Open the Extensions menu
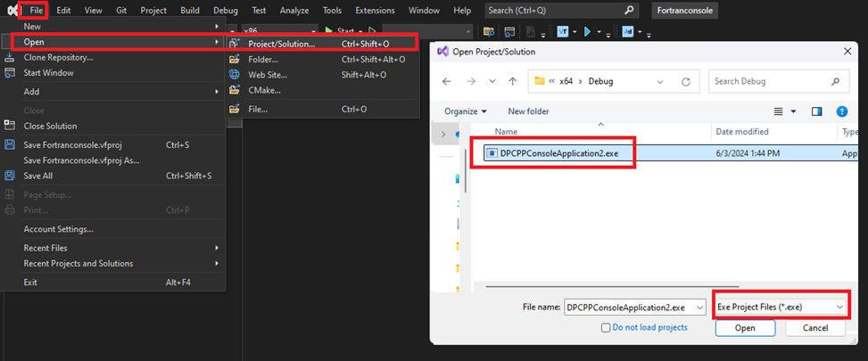 (376, 10)
